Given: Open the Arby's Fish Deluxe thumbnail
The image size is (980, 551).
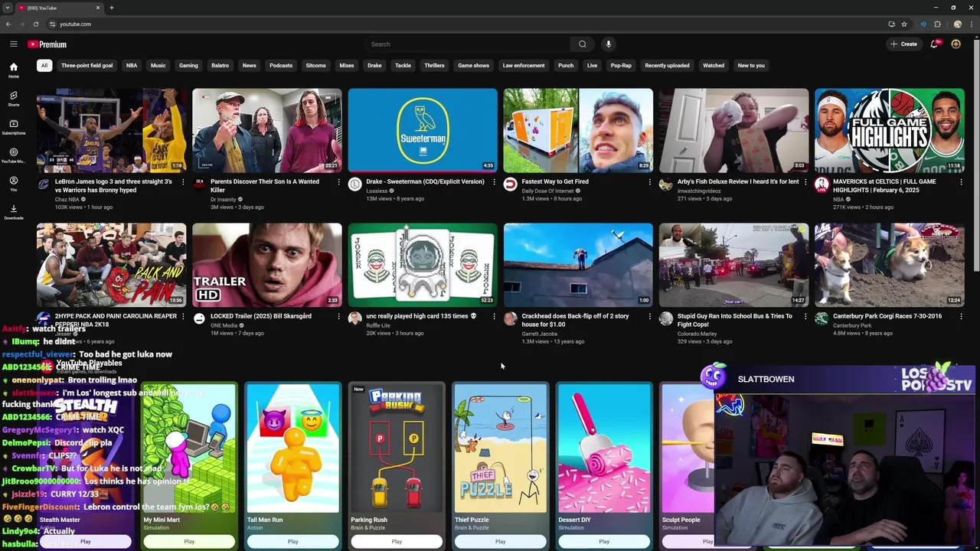Looking at the screenshot, I should pyautogui.click(x=733, y=130).
